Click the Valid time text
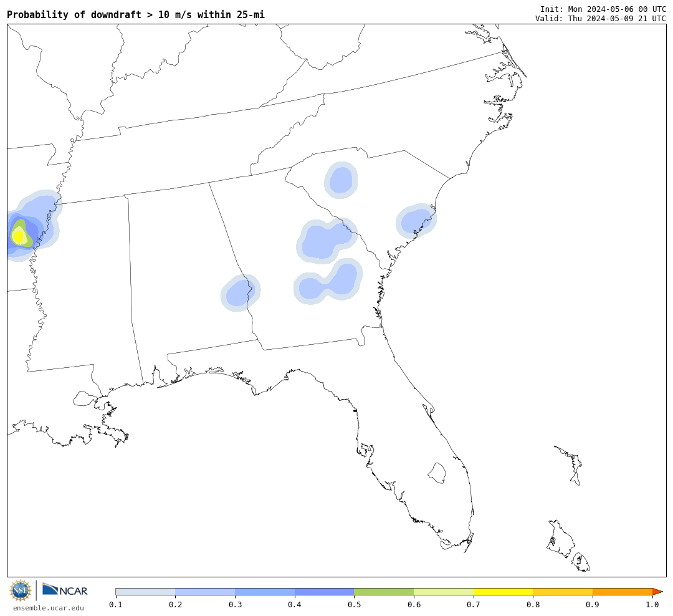The height and width of the screenshot is (616, 673). (x=601, y=19)
